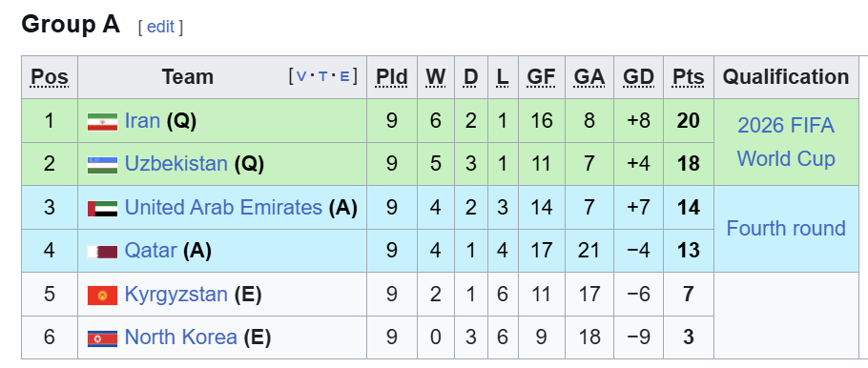Image resolution: width=868 pixels, height=368 pixels.
Task: Click the V (view template) link
Action: click(x=301, y=77)
